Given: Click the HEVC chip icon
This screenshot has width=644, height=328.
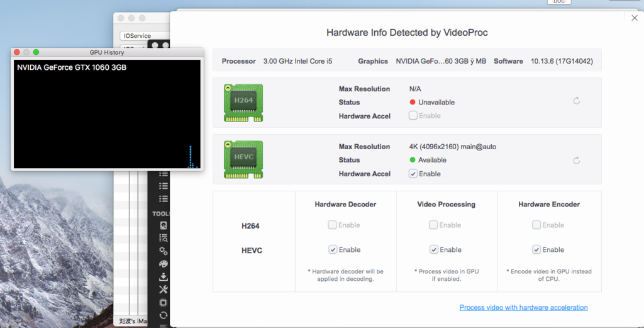Looking at the screenshot, I should coord(243,160).
